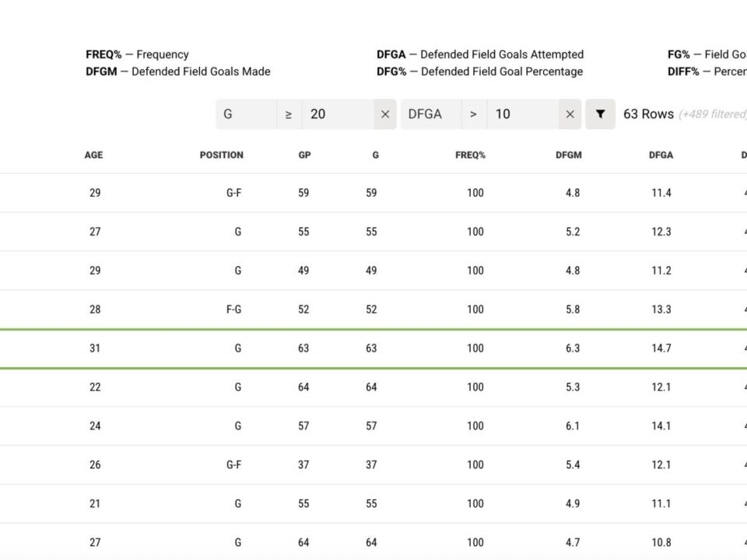Remove the DFGA > 10 filter

(x=570, y=114)
